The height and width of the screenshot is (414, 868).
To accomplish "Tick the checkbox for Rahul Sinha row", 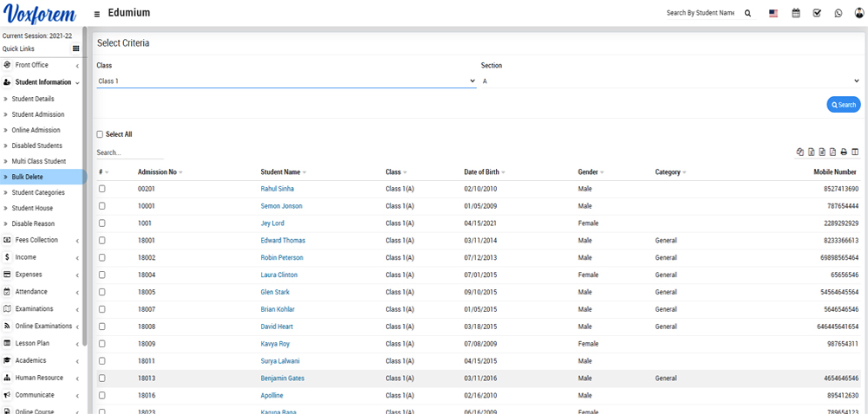I will click(x=102, y=189).
